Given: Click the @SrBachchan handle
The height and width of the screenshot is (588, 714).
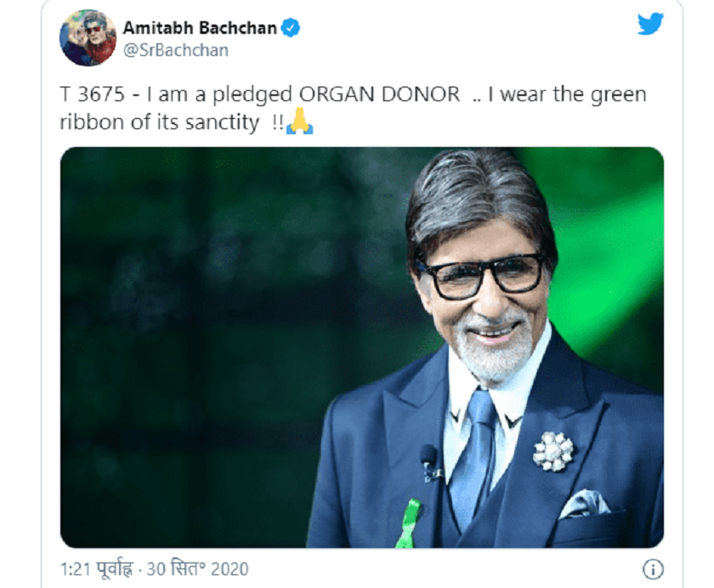Looking at the screenshot, I should (x=176, y=50).
